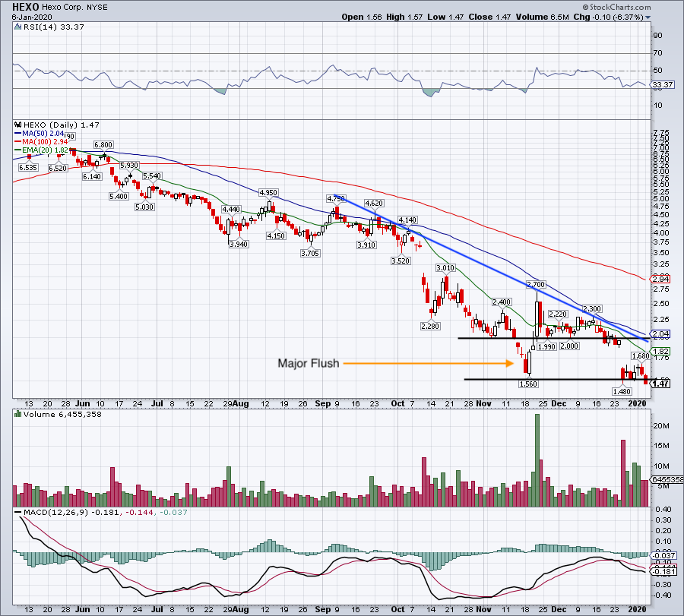Screen dimensions: 684x616
Task: Click the 'Low 1.47' value
Action: pyautogui.click(x=445, y=17)
